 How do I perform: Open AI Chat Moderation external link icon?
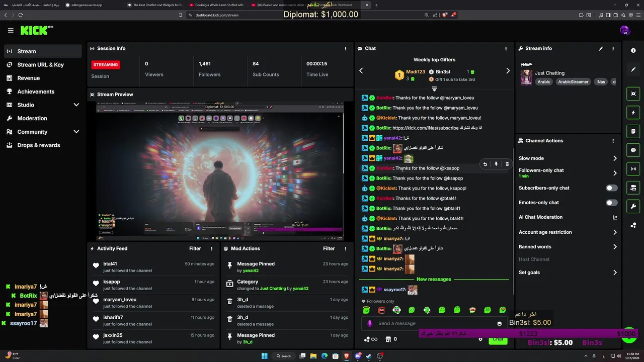[615, 218]
